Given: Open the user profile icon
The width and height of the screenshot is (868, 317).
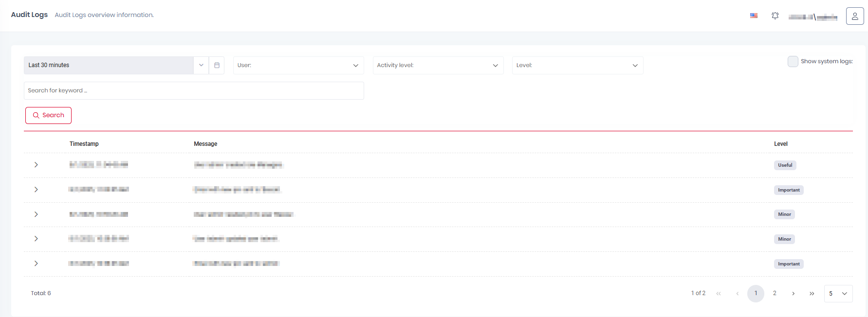Looking at the screenshot, I should pos(854,16).
